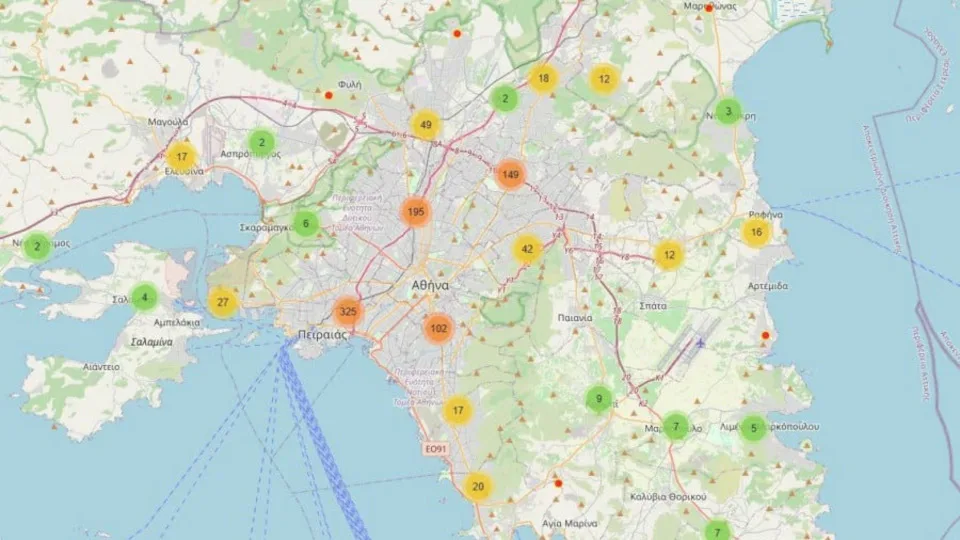The image size is (960, 540).
Task: Click the Παιανία place label
Action: [x=575, y=318]
